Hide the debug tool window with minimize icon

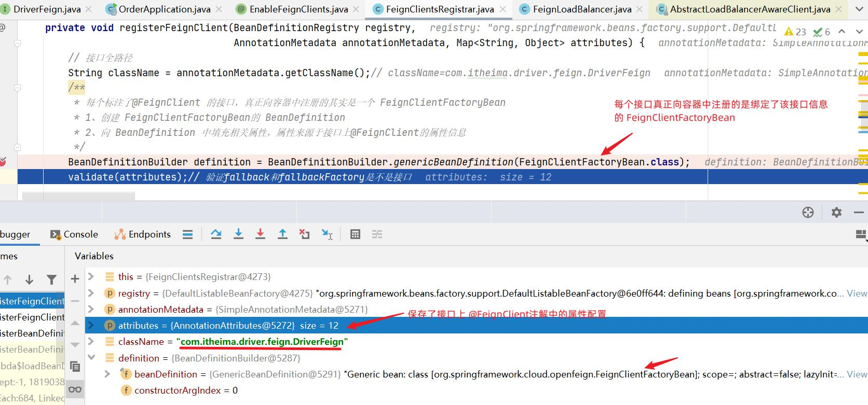pos(859,212)
